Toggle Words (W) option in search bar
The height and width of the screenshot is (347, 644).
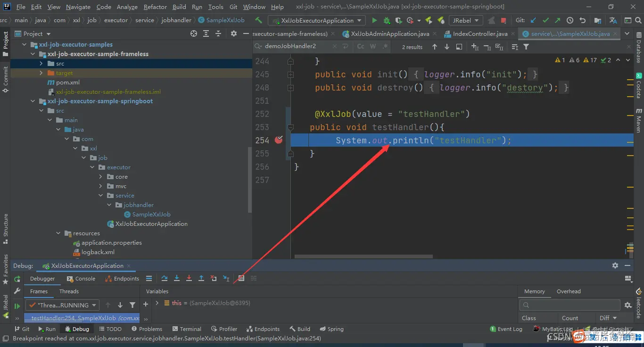(x=373, y=47)
